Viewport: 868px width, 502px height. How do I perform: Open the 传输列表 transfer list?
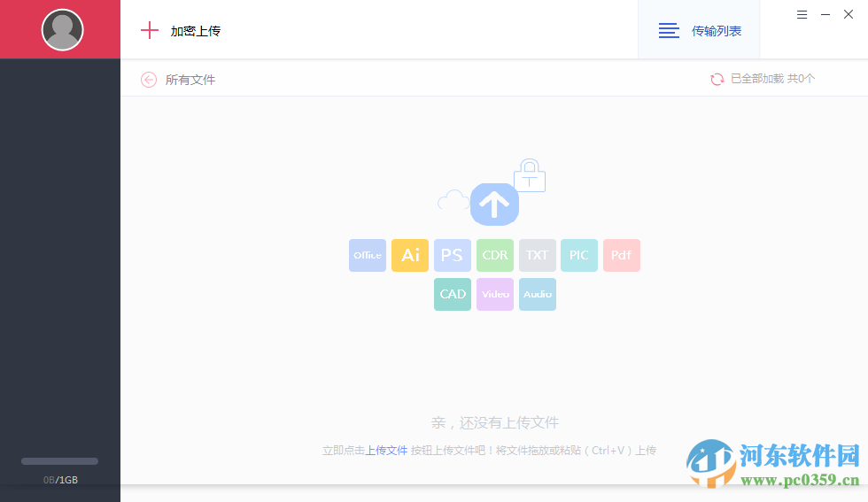699,30
